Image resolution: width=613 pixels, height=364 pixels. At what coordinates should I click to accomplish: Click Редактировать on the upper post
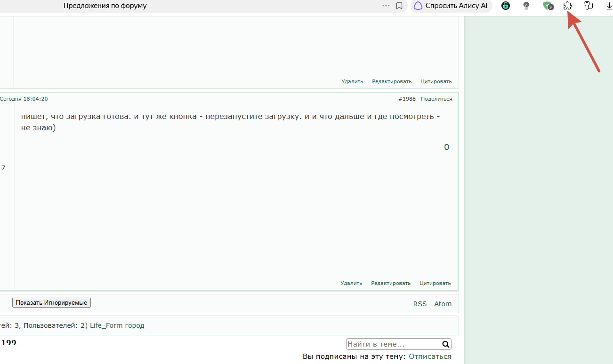click(x=392, y=81)
